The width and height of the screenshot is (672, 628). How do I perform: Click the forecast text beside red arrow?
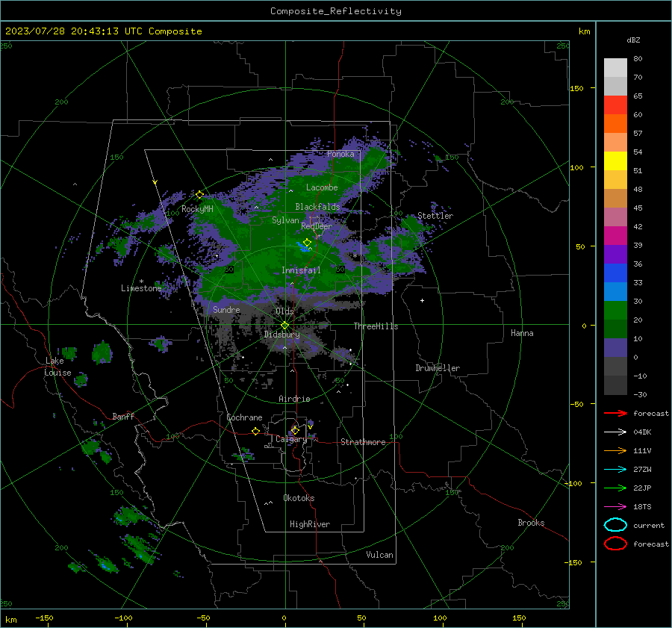pos(651,413)
